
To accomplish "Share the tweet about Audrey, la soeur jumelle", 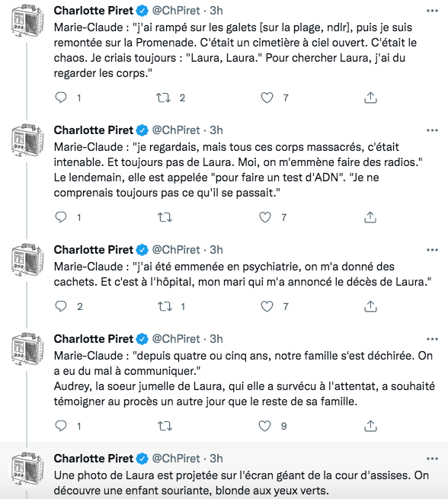I will [370, 426].
